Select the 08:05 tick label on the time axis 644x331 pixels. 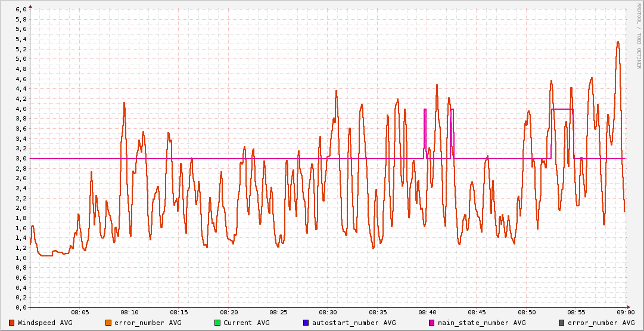click(80, 312)
